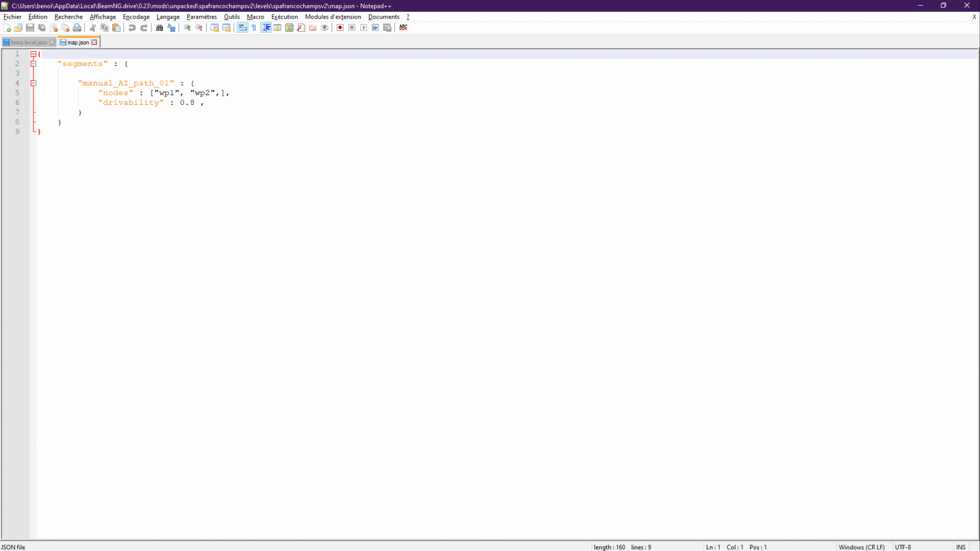980x551 pixels.
Task: Zoom out with the magnifier minus icon
Action: coord(199,28)
